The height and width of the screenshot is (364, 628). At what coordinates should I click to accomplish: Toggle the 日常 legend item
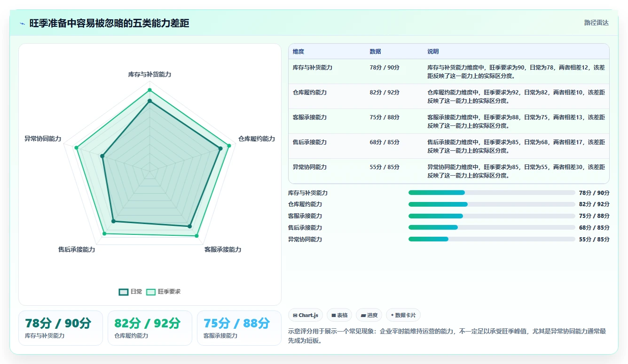(131, 292)
